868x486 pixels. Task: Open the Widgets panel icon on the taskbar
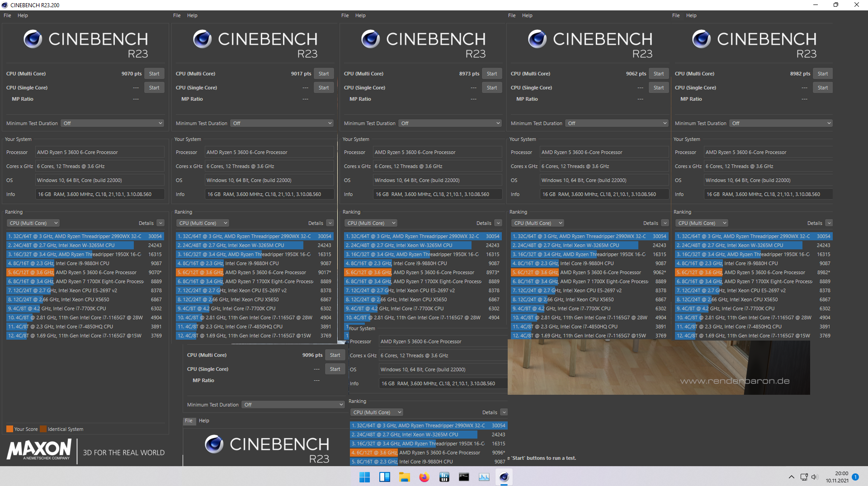click(385, 477)
